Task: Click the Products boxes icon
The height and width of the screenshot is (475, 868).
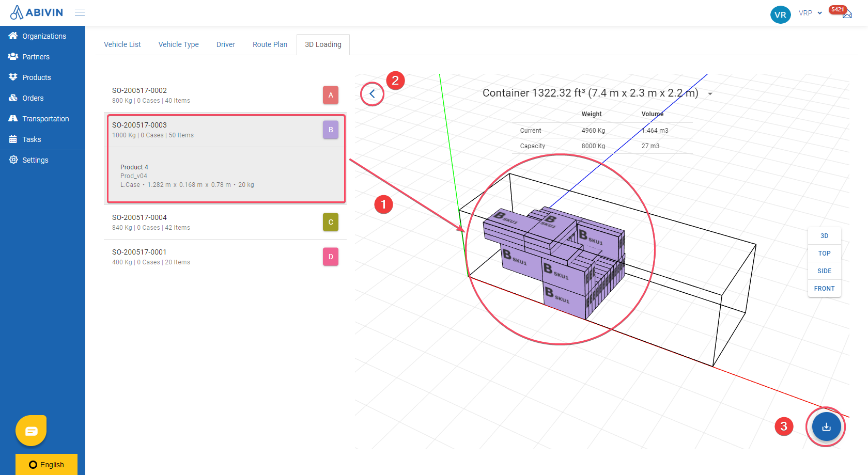Action: [13, 77]
